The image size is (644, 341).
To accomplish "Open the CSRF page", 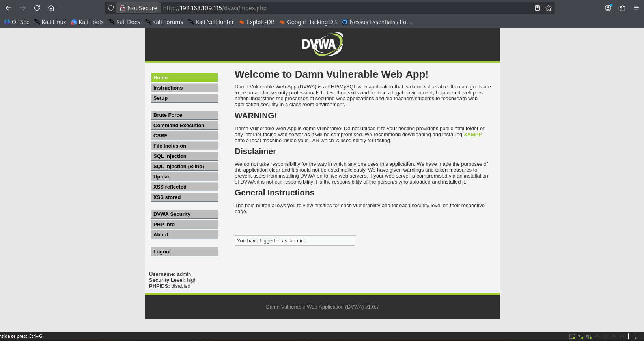I will [185, 136].
